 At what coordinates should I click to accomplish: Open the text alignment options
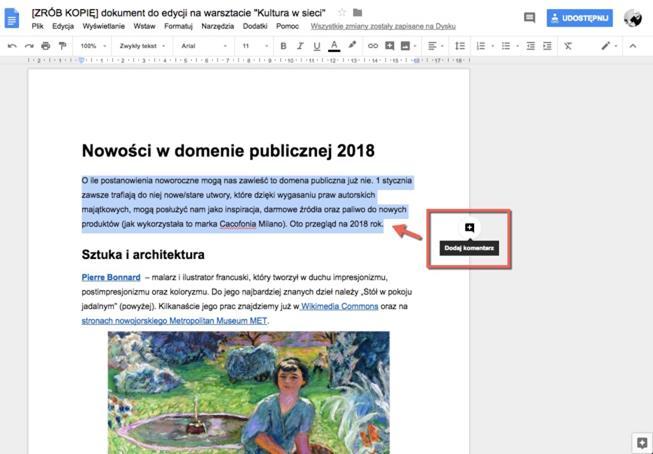[433, 46]
